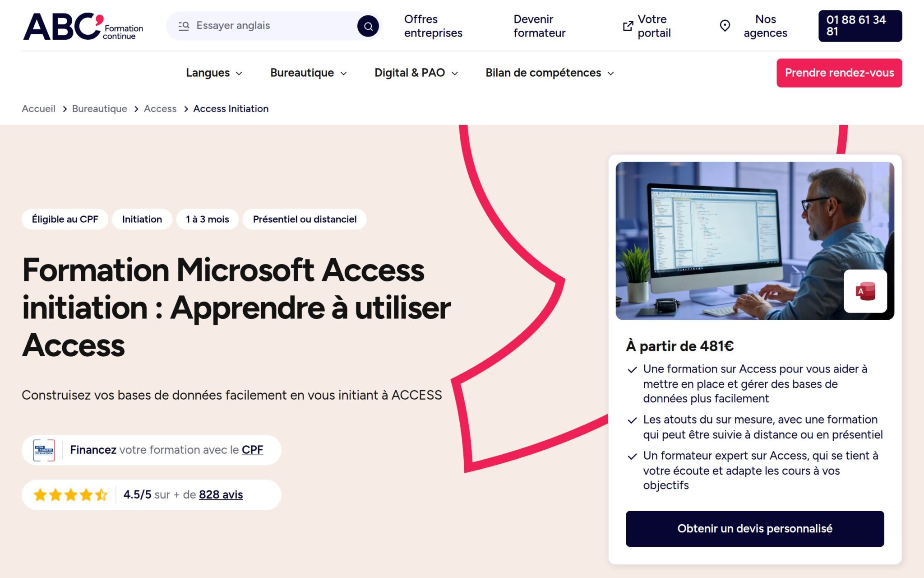The image size is (924, 578).
Task: Click the five-star rating icons
Action: click(x=70, y=495)
